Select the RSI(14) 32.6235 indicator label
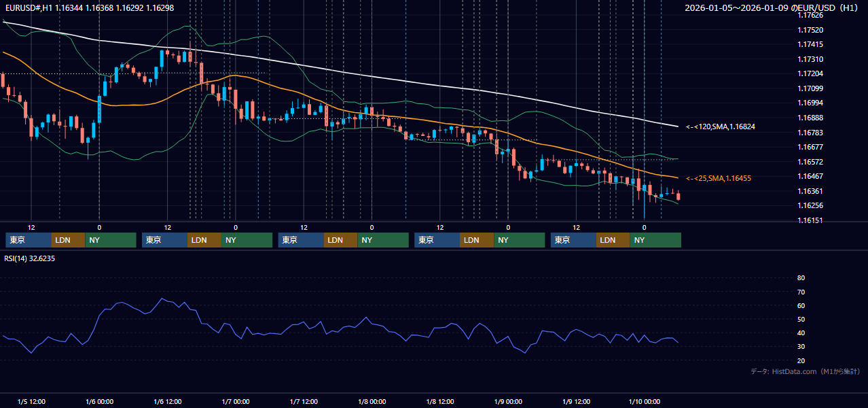 pos(30,258)
